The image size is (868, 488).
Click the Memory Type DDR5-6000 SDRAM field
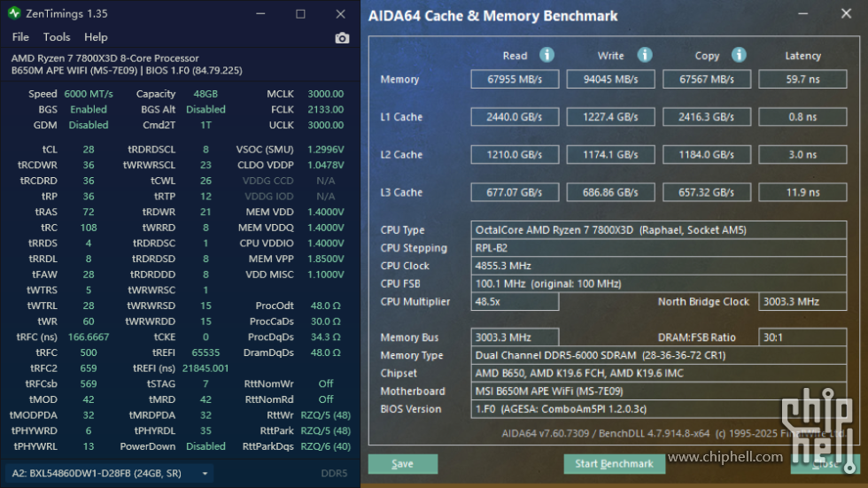(659, 355)
